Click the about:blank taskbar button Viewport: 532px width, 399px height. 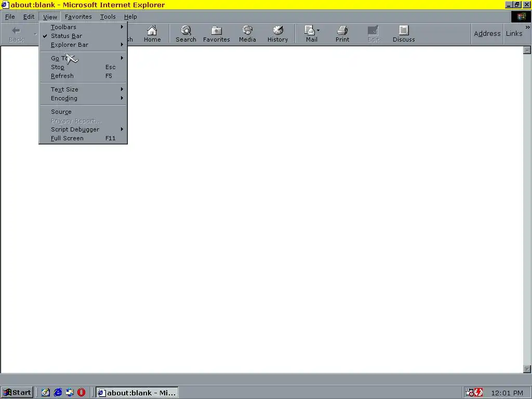click(137, 393)
